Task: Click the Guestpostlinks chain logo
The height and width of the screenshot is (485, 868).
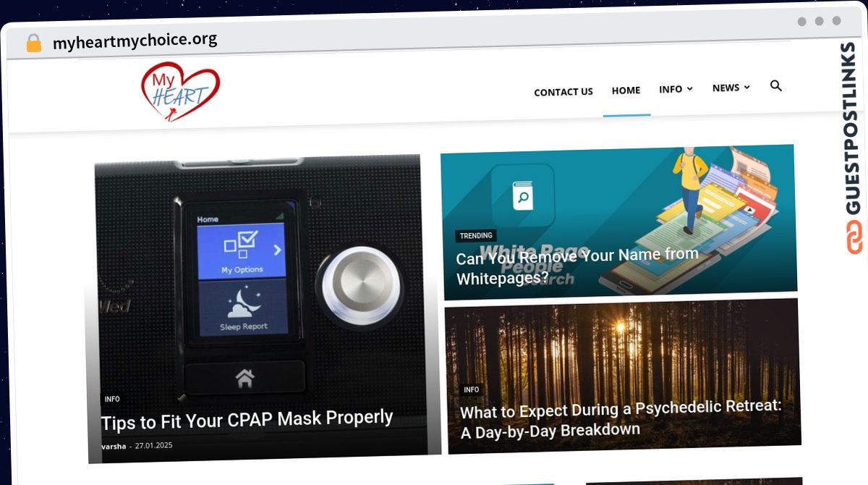Action: pos(854,237)
